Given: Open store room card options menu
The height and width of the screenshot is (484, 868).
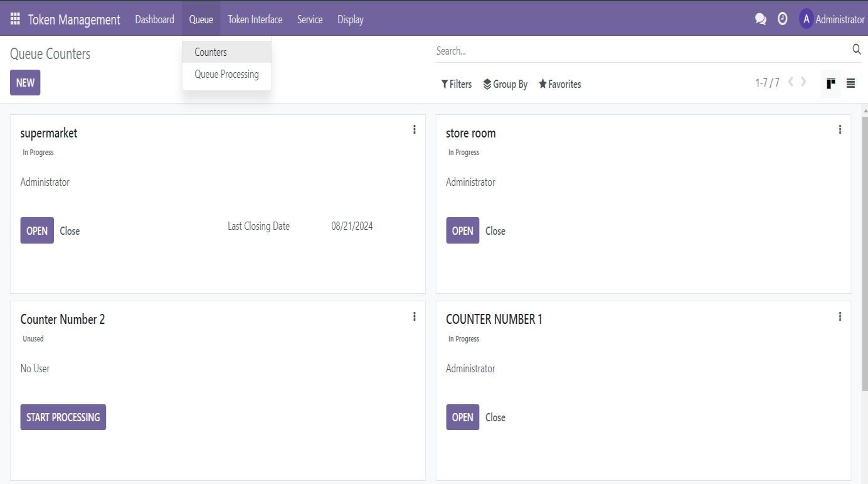Looking at the screenshot, I should click(840, 129).
